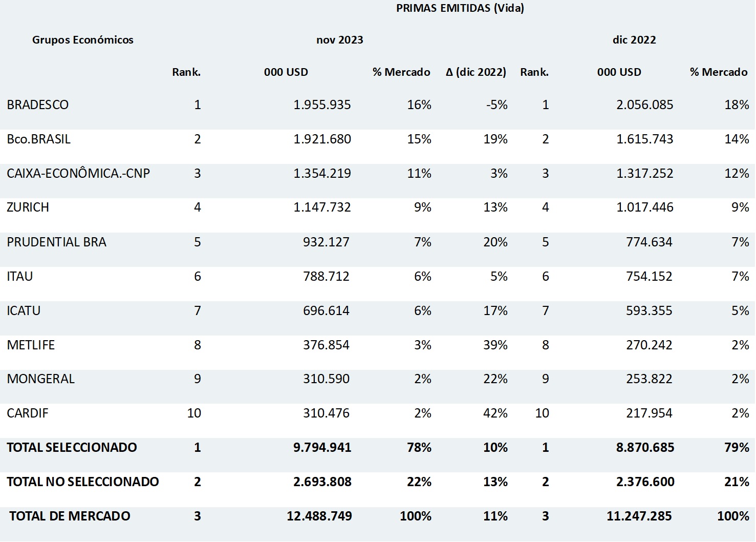Click the dic 2022 period header
756x542 pixels.
[x=634, y=40]
